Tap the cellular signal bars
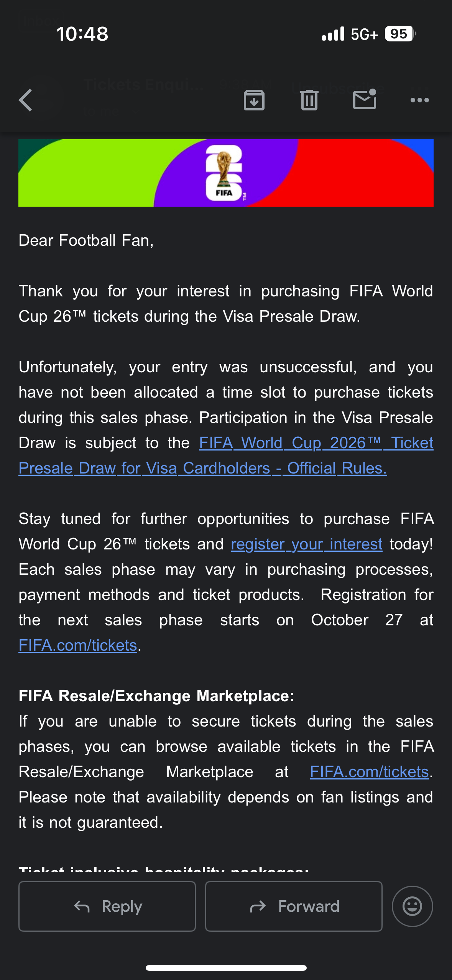Image resolution: width=452 pixels, height=980 pixels. pyautogui.click(x=333, y=34)
